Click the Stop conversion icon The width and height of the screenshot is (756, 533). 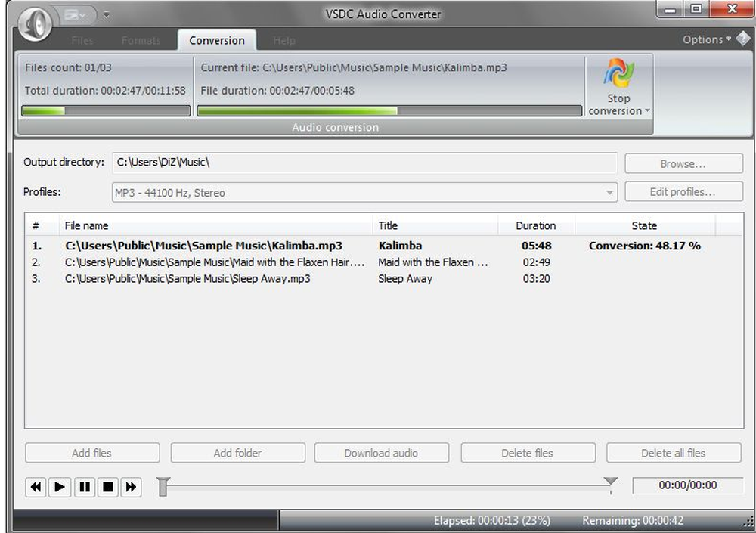tap(618, 73)
